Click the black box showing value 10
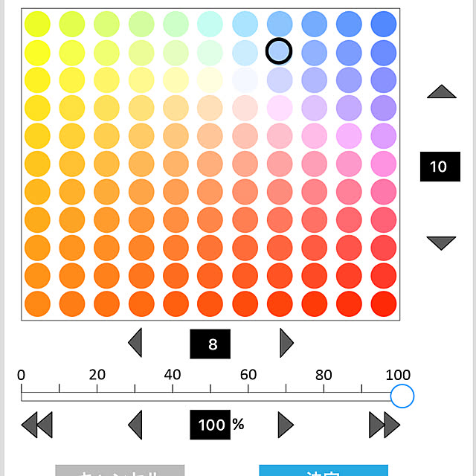Viewport: 476px width, 476px height. point(440,167)
